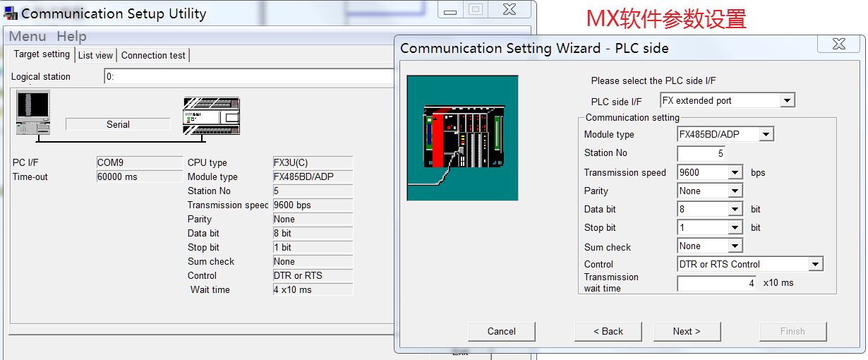Switch to the List view tab

point(95,55)
